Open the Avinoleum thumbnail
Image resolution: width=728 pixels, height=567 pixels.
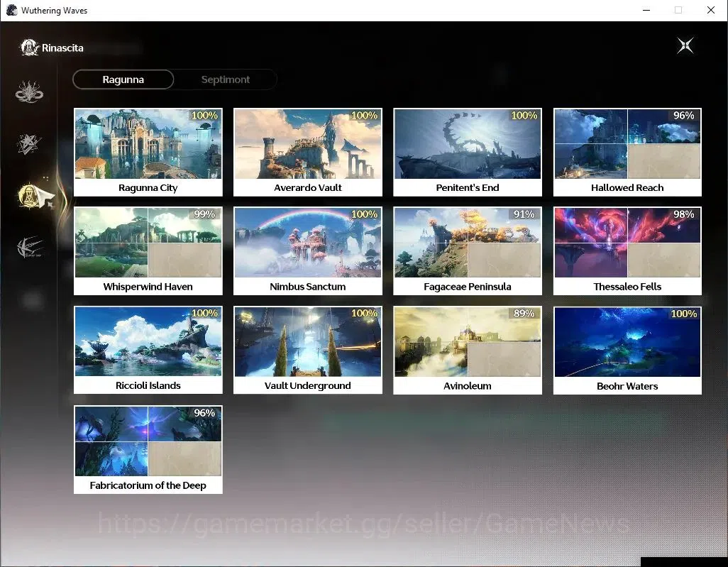click(468, 342)
